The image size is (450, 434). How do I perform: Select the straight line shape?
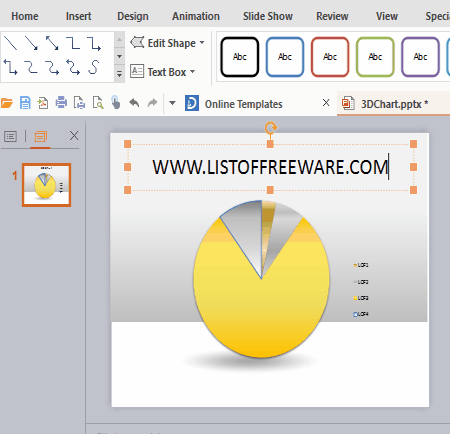[x=10, y=43]
